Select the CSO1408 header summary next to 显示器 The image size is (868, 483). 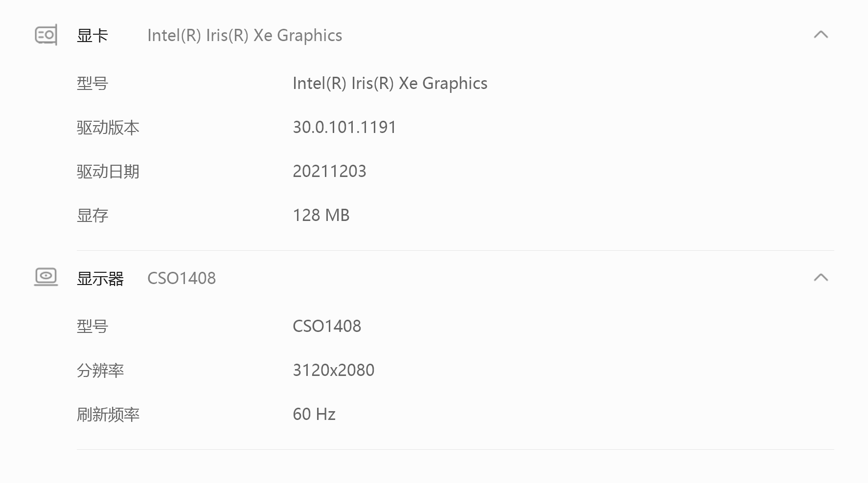tap(182, 279)
